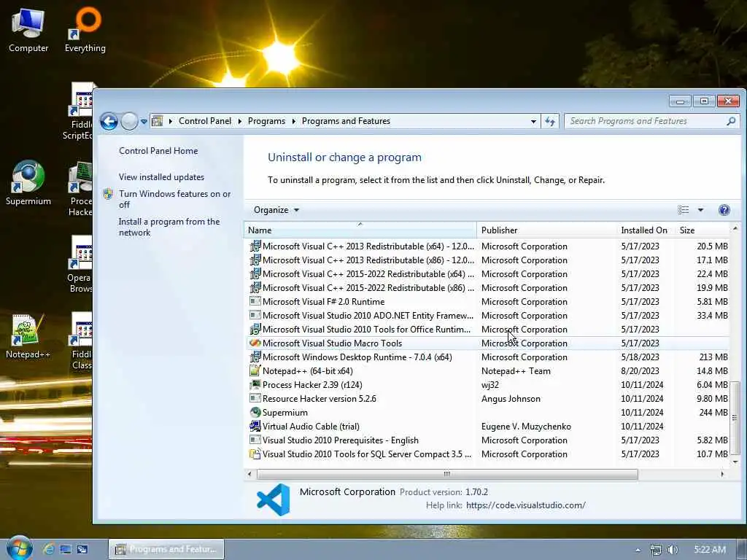Select Resource Hacker version 5.2.6 row
Screen dimensions: 747x560
click(488, 399)
